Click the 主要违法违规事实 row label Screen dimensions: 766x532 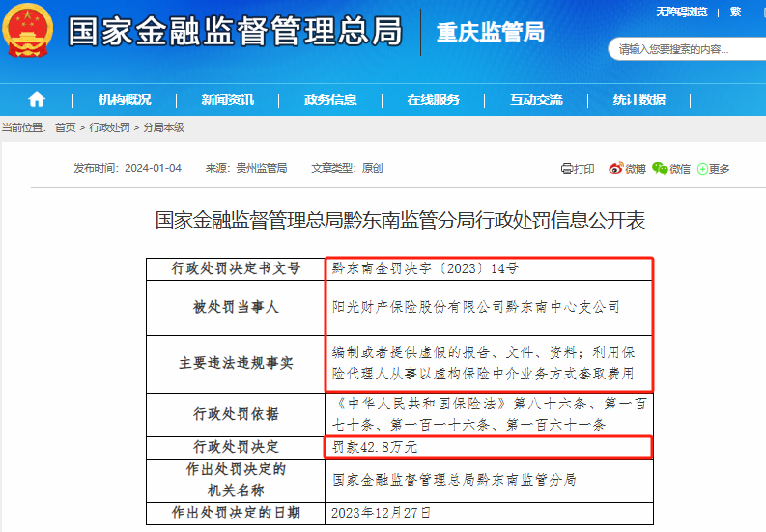[236, 363]
